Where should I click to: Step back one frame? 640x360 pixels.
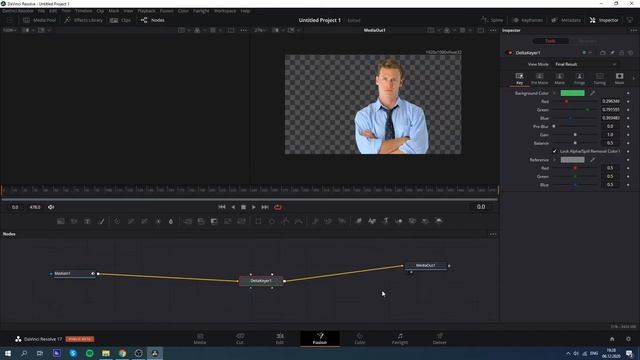[233, 207]
